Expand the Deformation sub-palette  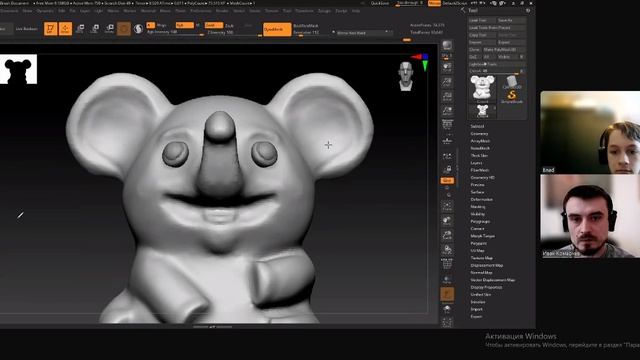coord(482,200)
